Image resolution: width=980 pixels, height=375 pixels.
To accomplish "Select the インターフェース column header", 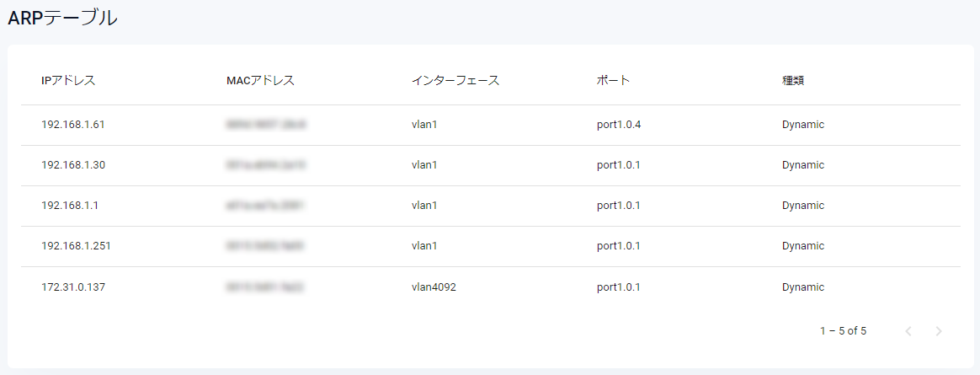I will tap(455, 81).
